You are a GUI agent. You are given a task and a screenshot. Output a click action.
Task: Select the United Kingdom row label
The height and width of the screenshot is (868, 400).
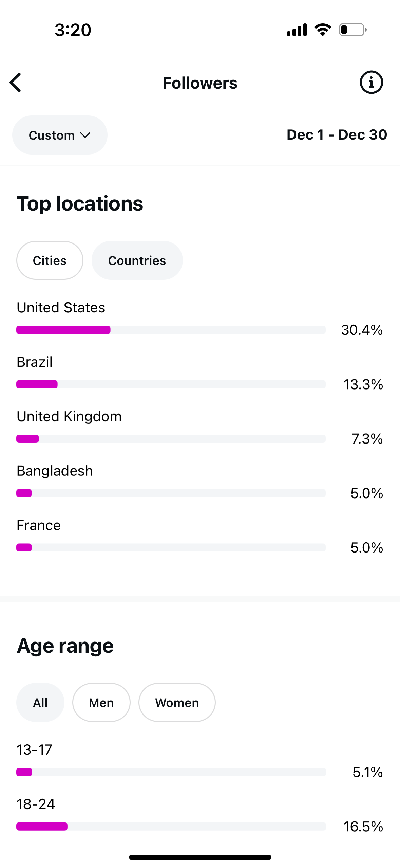[69, 416]
